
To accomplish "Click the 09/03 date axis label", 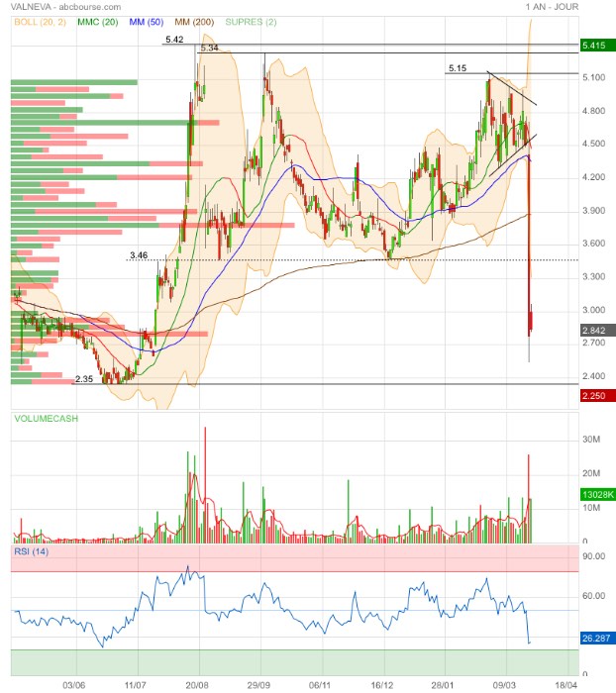I will tap(504, 685).
